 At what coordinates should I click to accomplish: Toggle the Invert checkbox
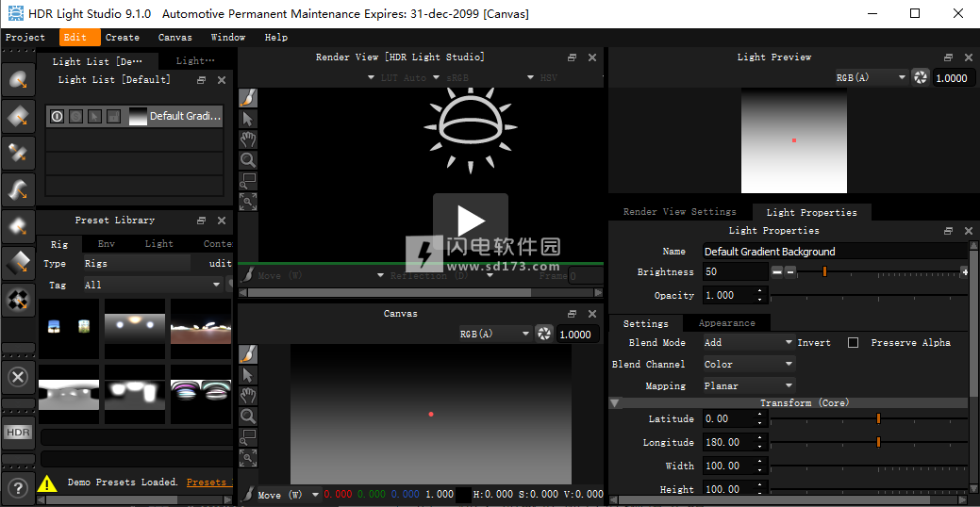[853, 342]
